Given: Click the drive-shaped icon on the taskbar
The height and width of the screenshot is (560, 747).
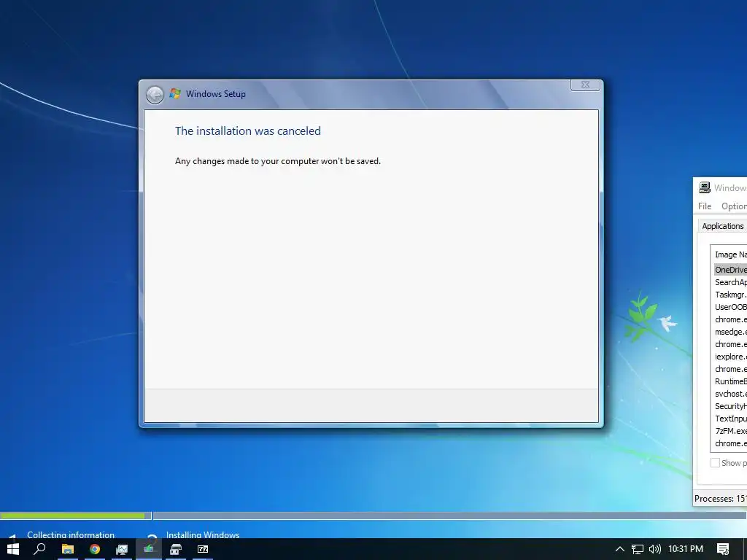Looking at the screenshot, I should 176,549.
